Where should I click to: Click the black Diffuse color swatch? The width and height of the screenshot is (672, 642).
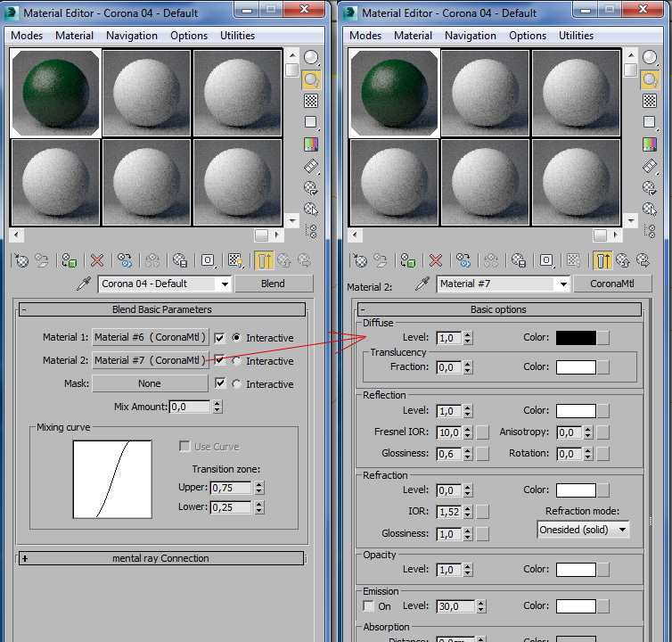pyautogui.click(x=576, y=338)
